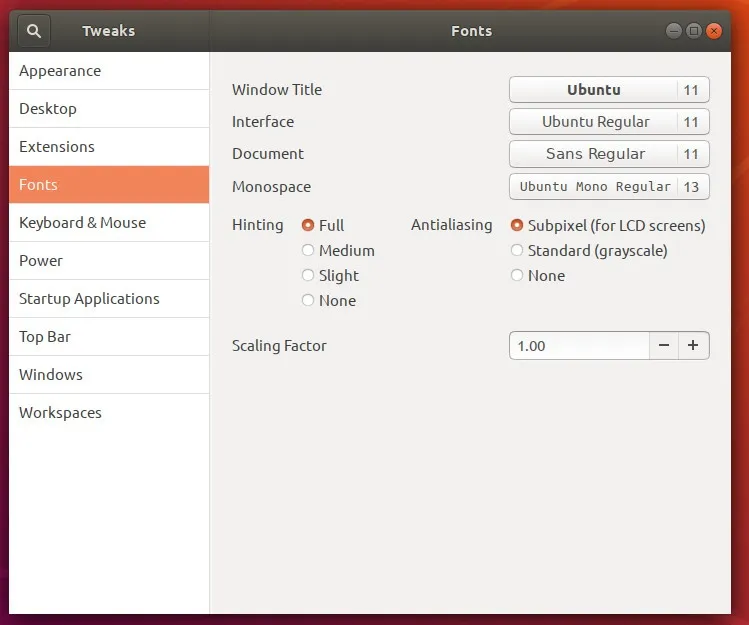The height and width of the screenshot is (625, 749).
Task: Enable Standard (grayscale) antialiasing
Action: [x=517, y=251]
